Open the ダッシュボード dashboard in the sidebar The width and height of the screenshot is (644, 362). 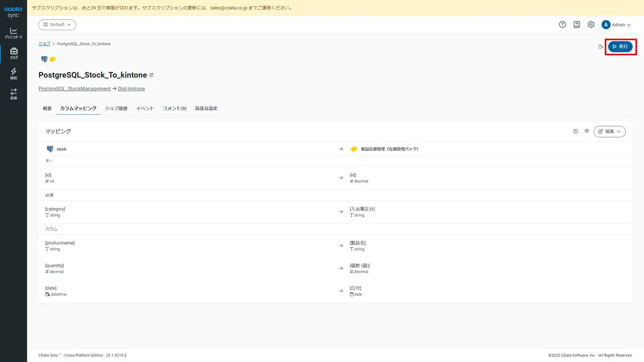point(13,33)
